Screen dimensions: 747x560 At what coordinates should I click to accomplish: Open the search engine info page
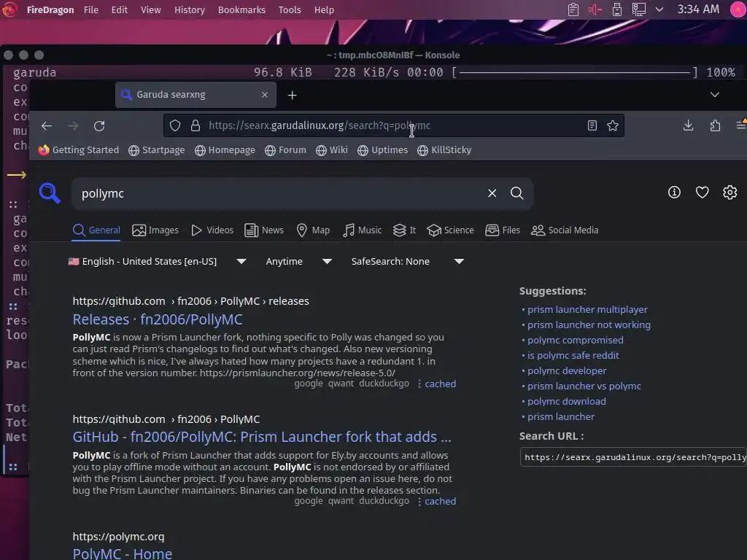click(674, 192)
